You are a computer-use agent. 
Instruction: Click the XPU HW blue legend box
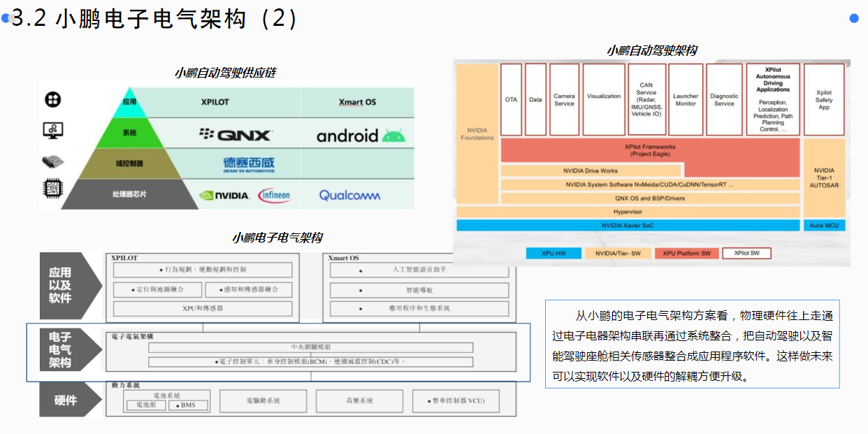click(x=554, y=253)
